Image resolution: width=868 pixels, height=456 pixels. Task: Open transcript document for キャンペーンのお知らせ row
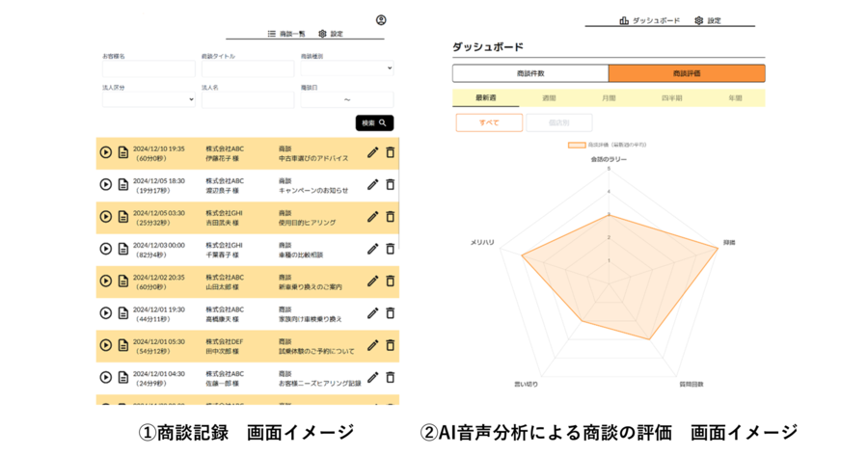tap(123, 184)
